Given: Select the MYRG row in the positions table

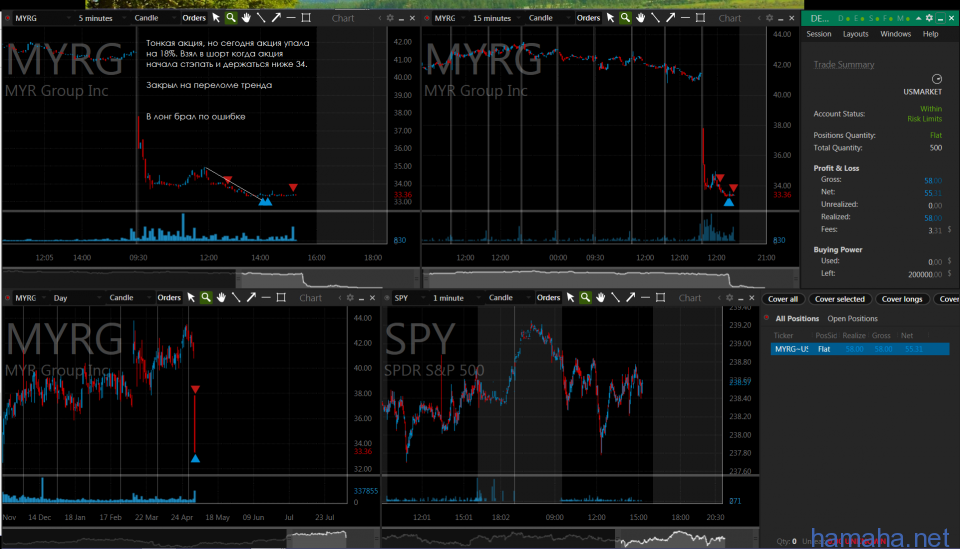Looking at the screenshot, I should pos(860,349).
